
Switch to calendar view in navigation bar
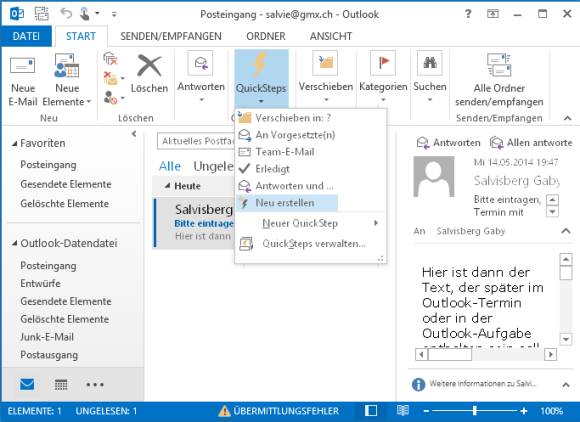61,385
